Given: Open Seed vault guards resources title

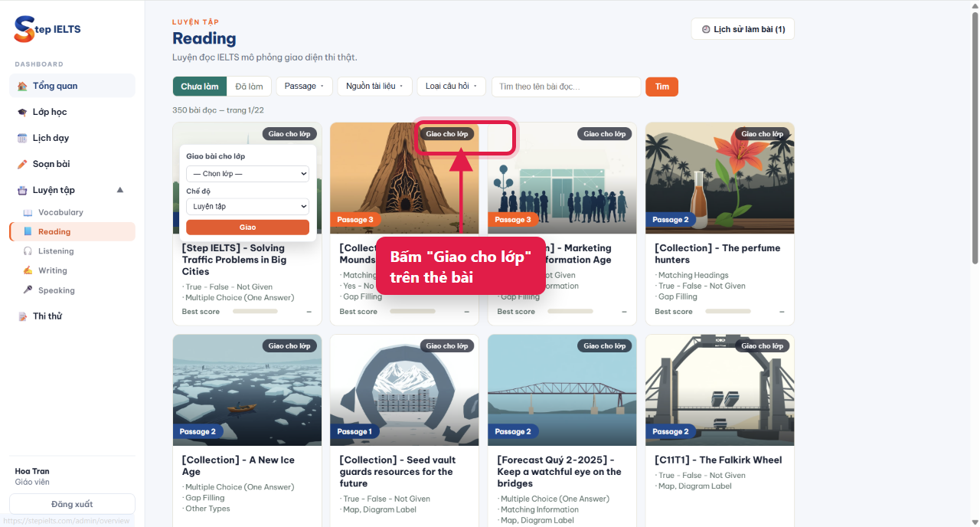Looking at the screenshot, I should pyautogui.click(x=397, y=472).
